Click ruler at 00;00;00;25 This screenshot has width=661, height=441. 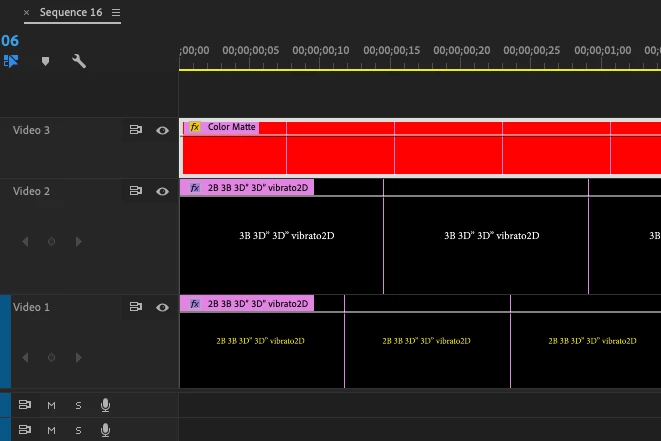point(532,51)
